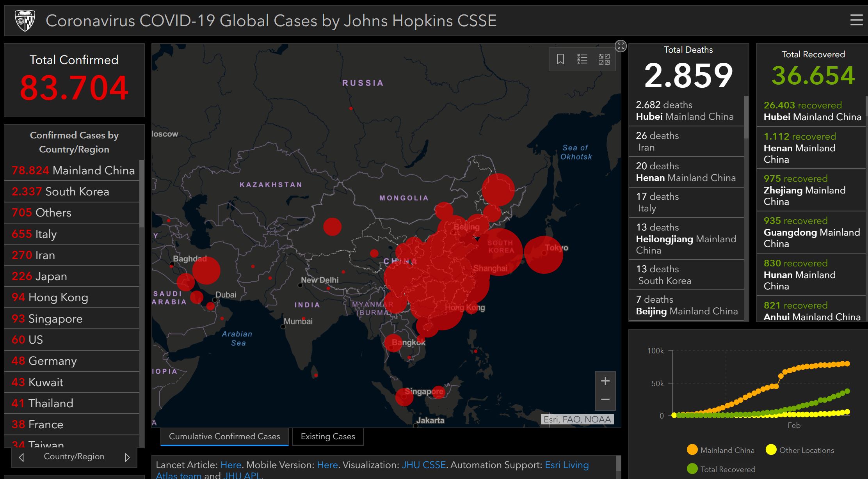The image size is (868, 479).
Task: Click Italy 17 deaths entry
Action: [x=687, y=202]
